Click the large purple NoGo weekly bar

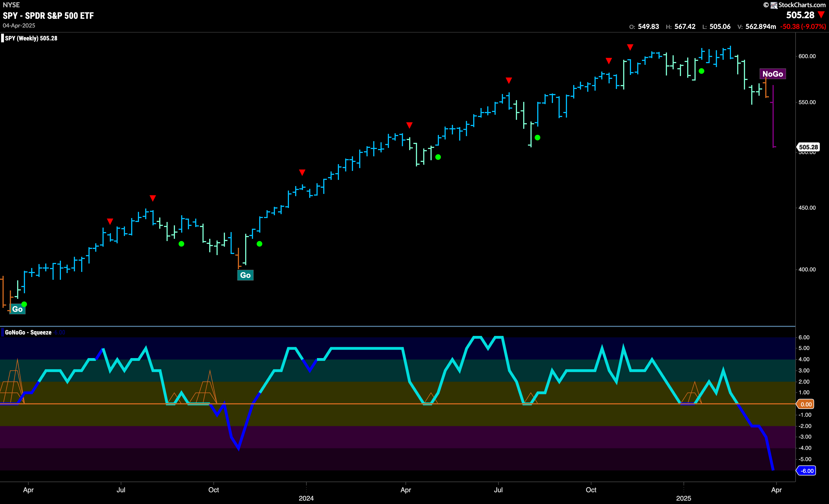pos(773,116)
